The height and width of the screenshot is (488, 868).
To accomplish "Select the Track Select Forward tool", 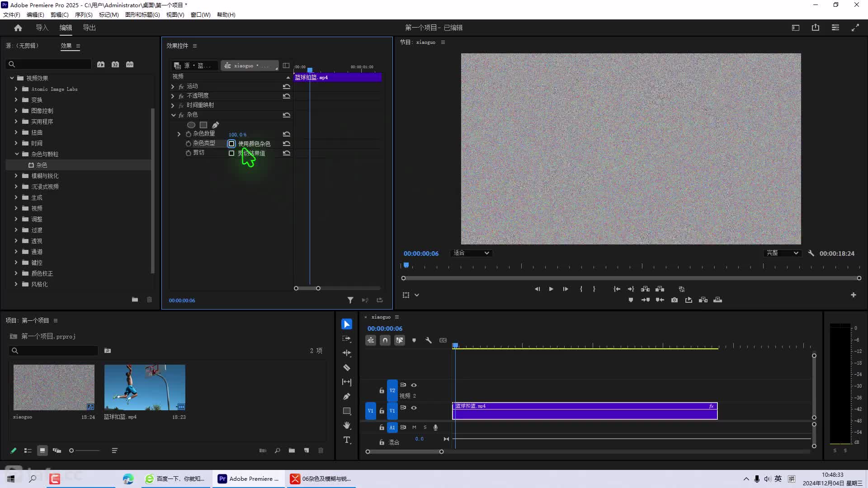I will tap(347, 338).
